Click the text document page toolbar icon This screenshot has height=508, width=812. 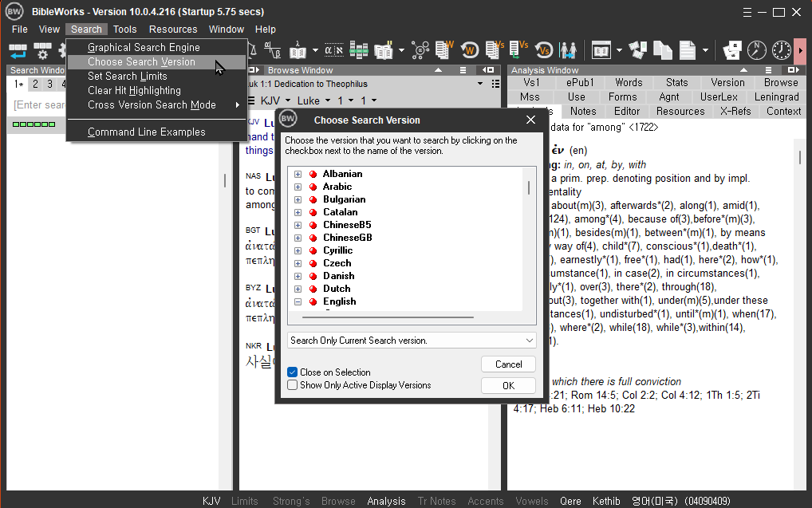(x=688, y=50)
